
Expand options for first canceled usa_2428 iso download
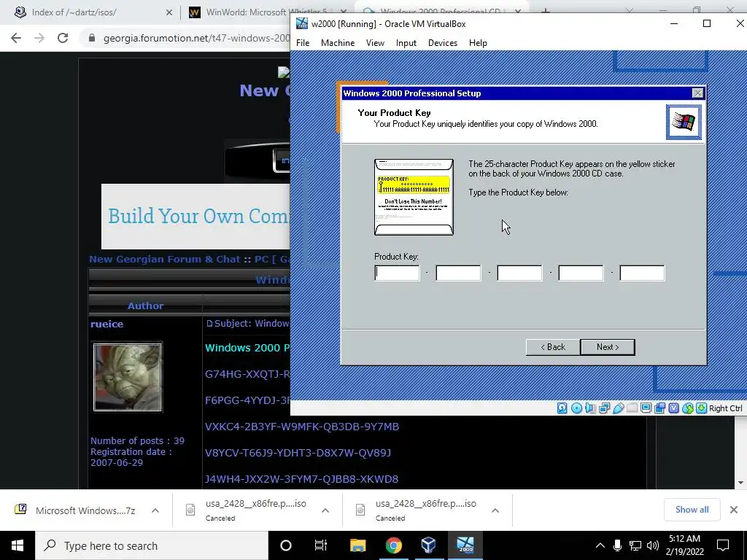click(x=325, y=510)
